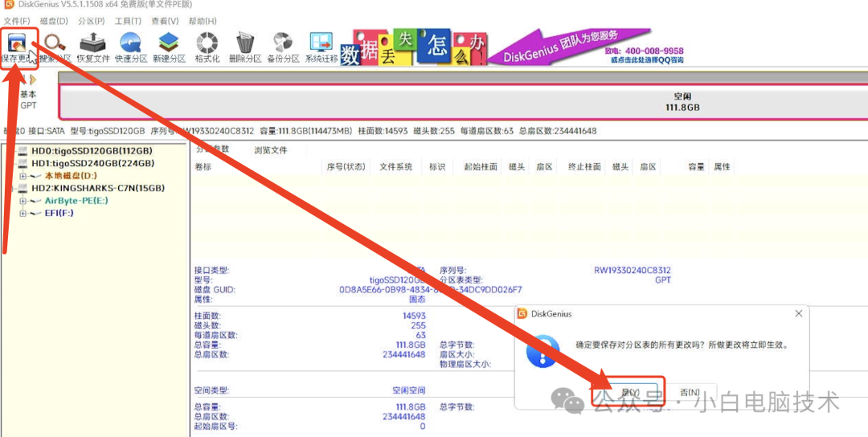
Task: Collapse the HD2:KINGSHARKS disk node
Action: 12,188
